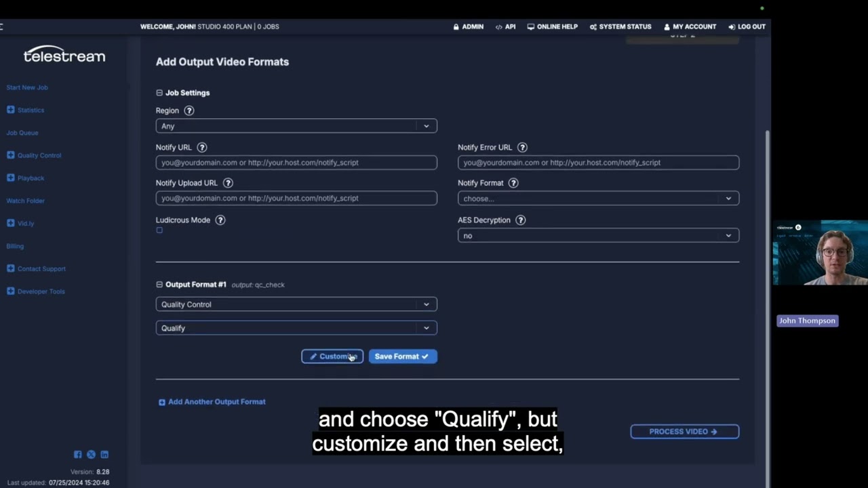868x488 pixels.
Task: Click plus icon beside Developer Tools
Action: coord(11,291)
